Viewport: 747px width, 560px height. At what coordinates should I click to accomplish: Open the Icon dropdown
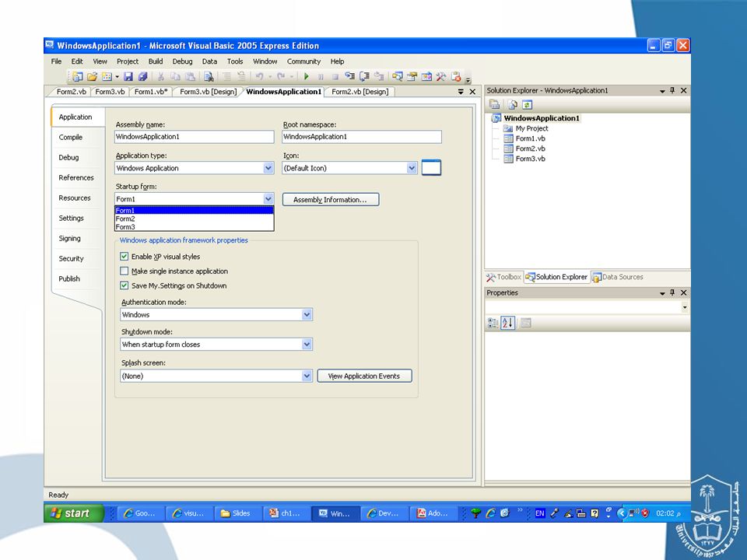(x=412, y=168)
